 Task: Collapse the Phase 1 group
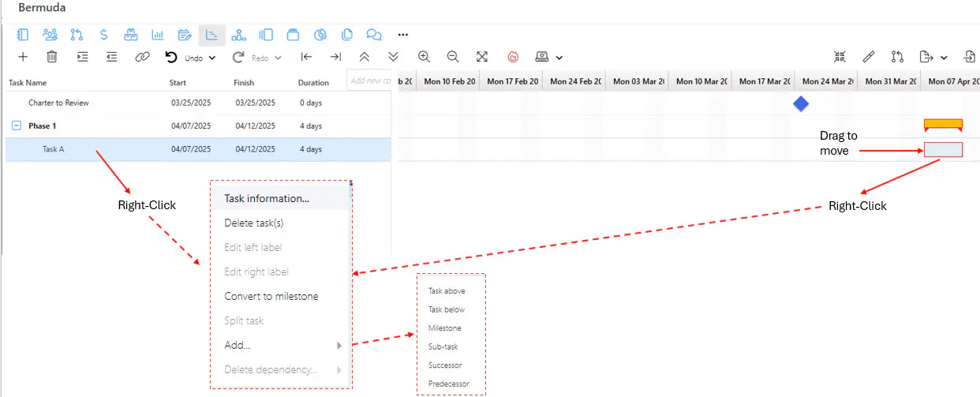17,125
